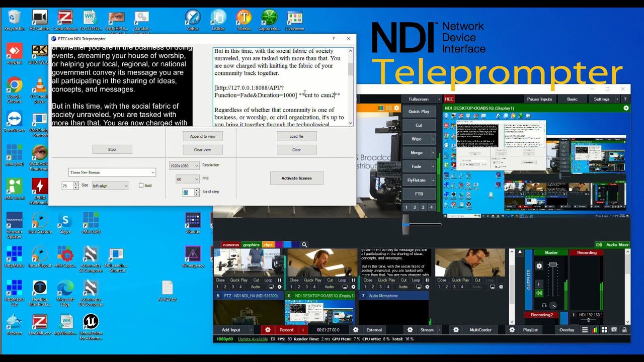
Task: Toggle overlay channel 1 in vMix transitions
Action: (407, 207)
